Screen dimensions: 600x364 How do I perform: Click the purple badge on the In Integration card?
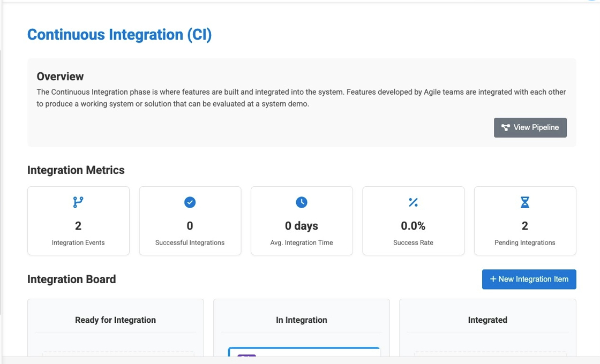click(x=246, y=359)
